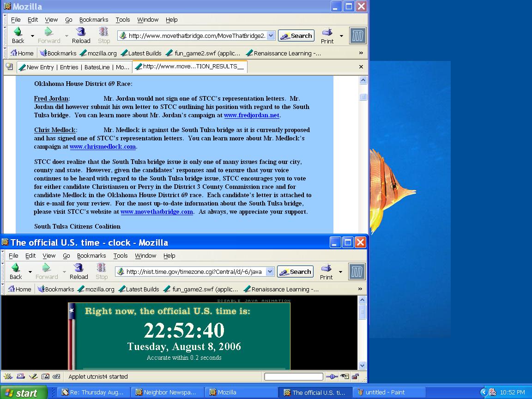Click Print in the U.S. time window
The width and height of the screenshot is (532, 399).
point(326,272)
